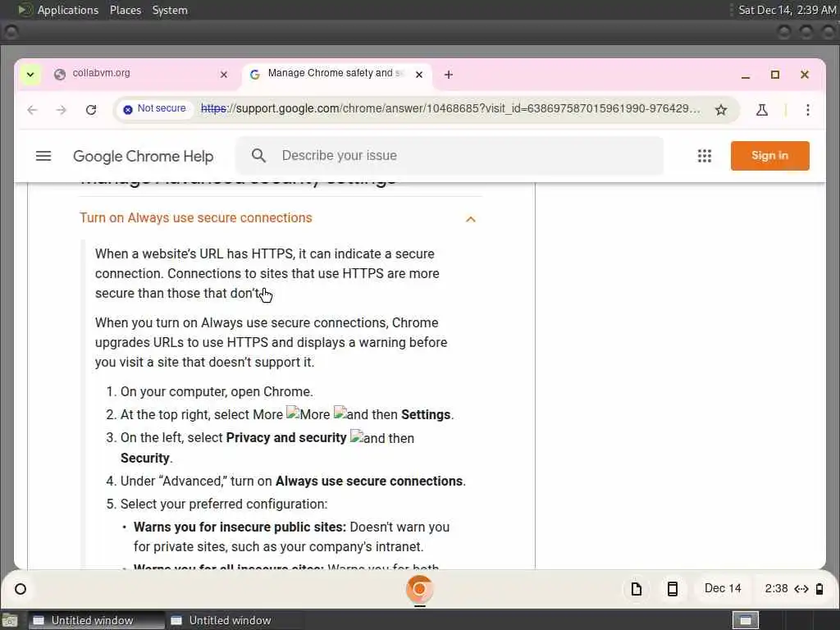Click the Not secure site info chip
The width and height of the screenshot is (840, 630).
(154, 109)
